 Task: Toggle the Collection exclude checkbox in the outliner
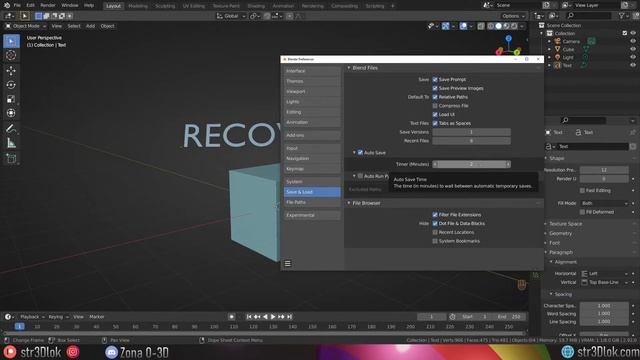coord(625,33)
